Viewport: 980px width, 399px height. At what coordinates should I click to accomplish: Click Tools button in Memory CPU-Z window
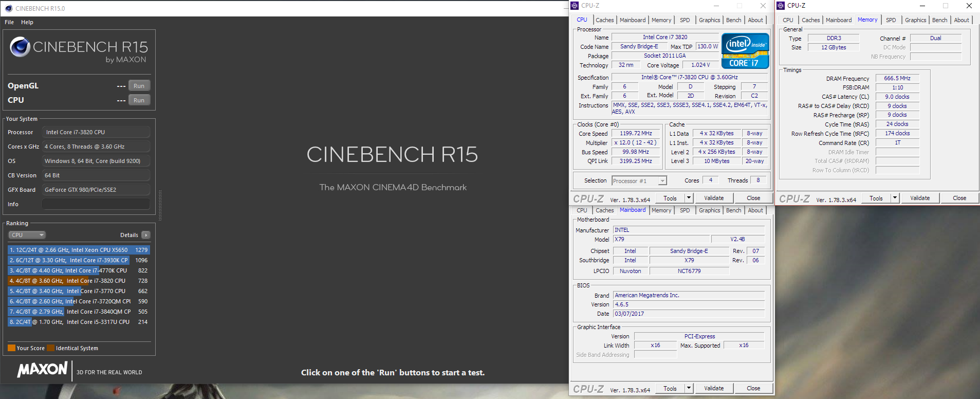coord(876,198)
